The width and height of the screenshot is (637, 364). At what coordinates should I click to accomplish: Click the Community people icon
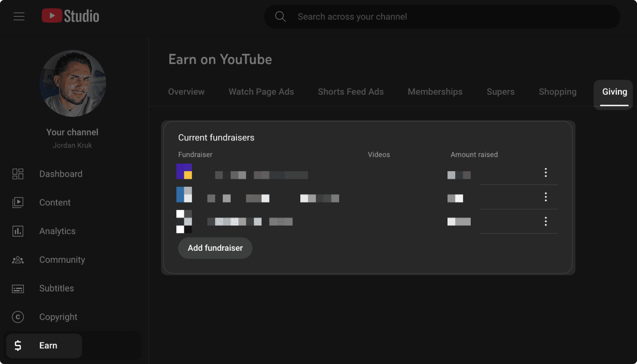[18, 260]
